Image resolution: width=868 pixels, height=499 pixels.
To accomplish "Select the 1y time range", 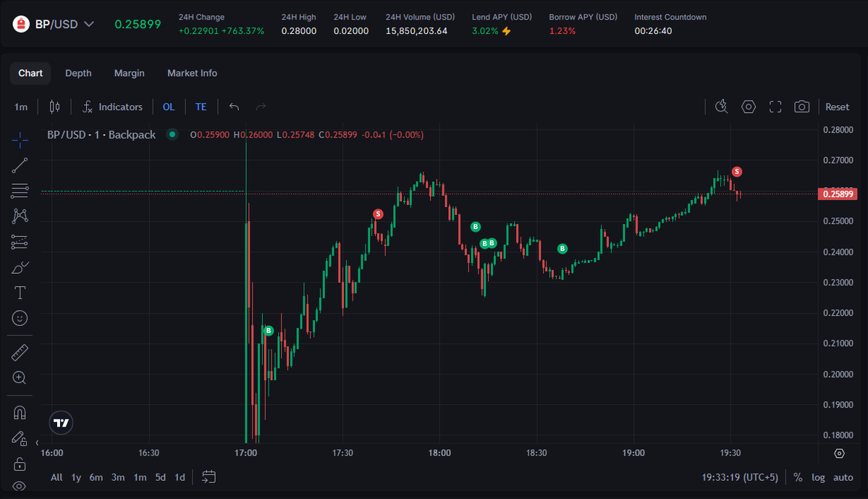I will pyautogui.click(x=77, y=477).
